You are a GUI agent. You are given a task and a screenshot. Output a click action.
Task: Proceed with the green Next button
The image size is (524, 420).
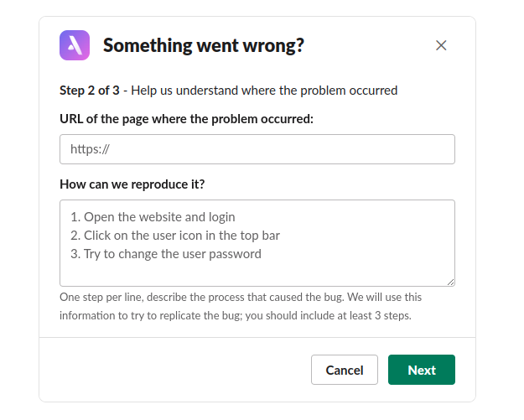pos(421,370)
